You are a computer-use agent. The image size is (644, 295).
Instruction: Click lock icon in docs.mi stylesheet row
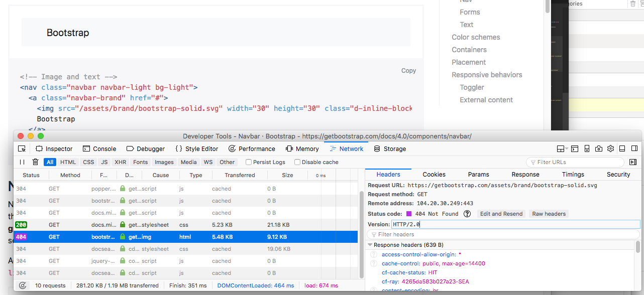click(x=123, y=225)
